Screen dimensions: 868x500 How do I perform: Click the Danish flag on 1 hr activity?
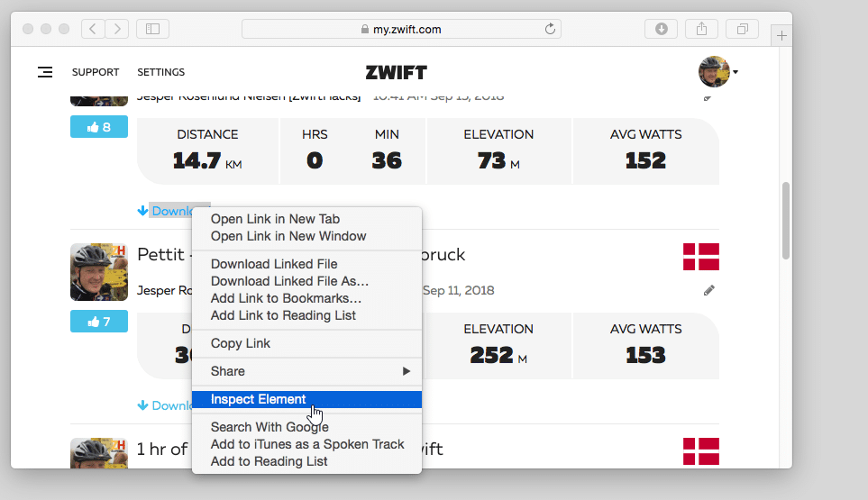pos(701,451)
